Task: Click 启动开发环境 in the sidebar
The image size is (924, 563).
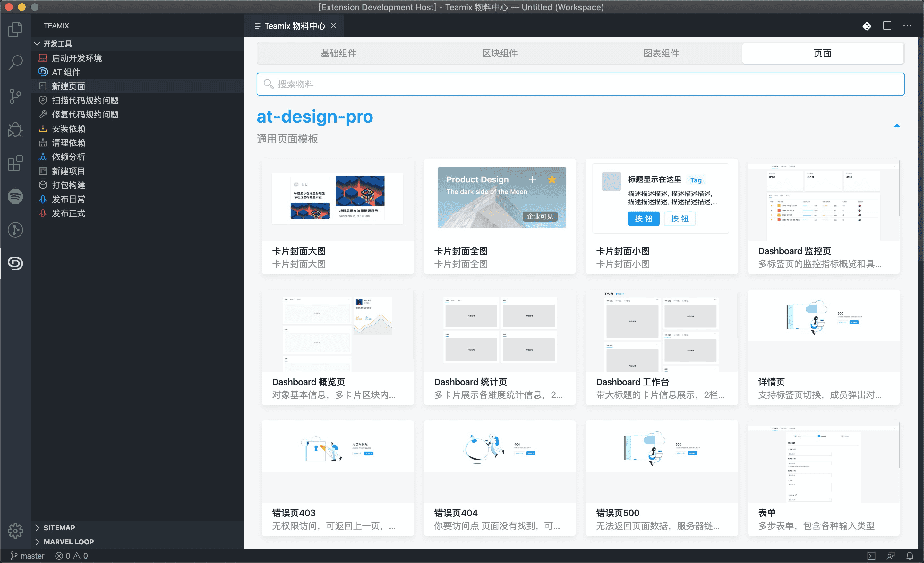Action: tap(76, 58)
